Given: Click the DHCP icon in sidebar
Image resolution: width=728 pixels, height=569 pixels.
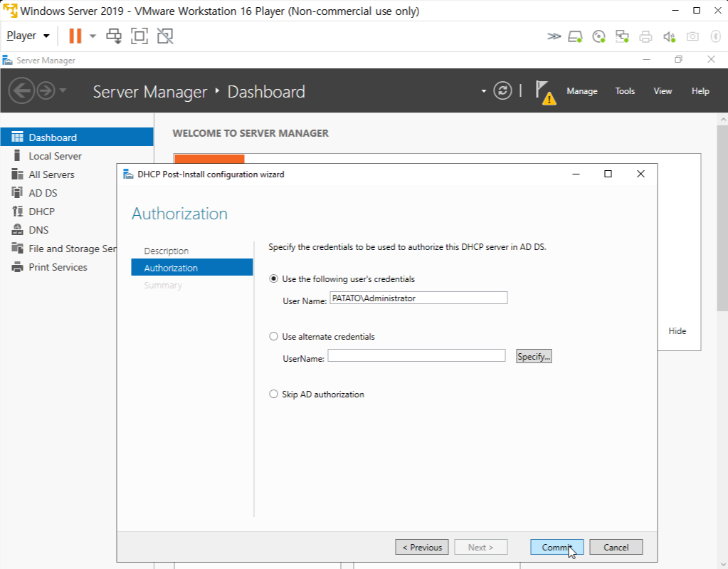Looking at the screenshot, I should (x=17, y=211).
